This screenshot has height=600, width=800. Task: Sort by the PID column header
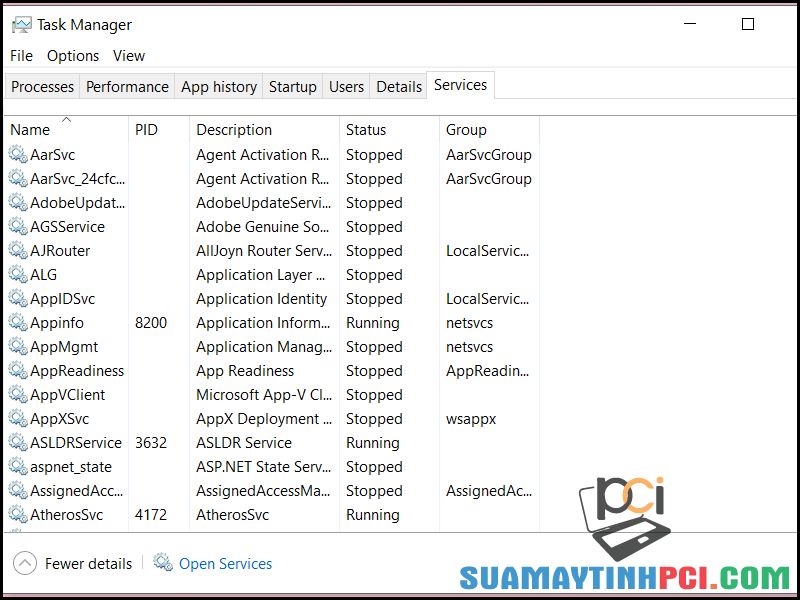[159, 129]
